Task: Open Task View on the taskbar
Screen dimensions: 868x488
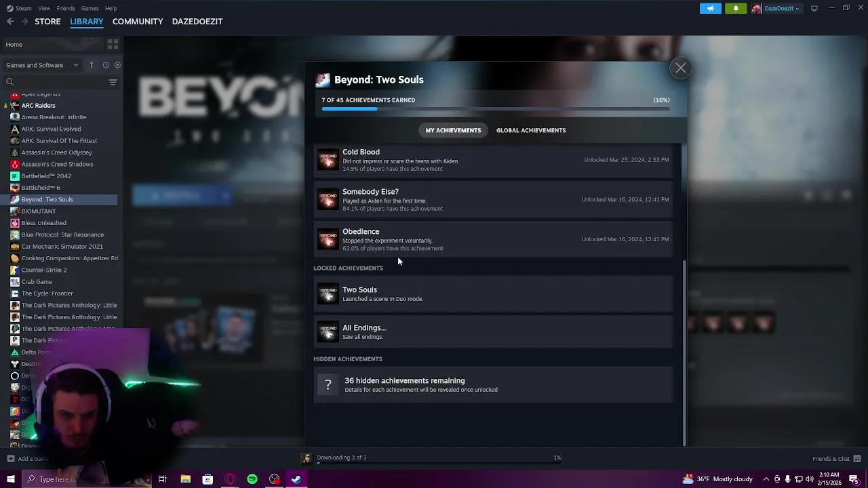Action: point(163,479)
